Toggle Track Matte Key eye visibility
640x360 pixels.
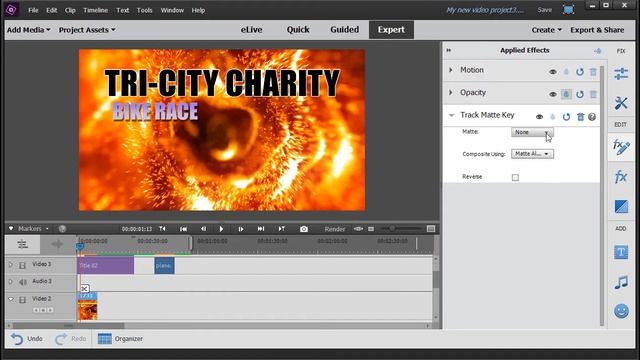point(539,117)
